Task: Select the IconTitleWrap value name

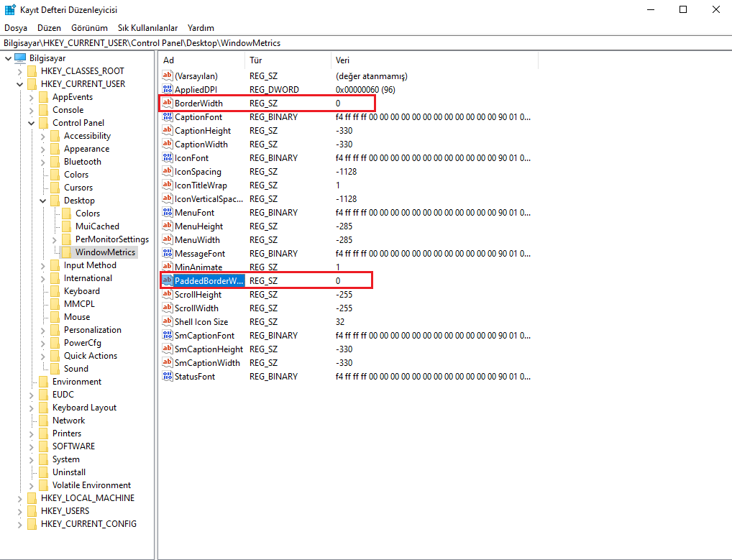Action: click(201, 185)
